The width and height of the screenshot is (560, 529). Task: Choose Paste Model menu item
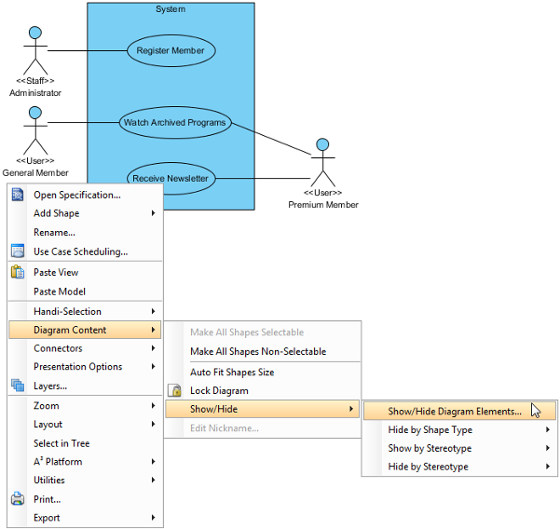pyautogui.click(x=85, y=291)
